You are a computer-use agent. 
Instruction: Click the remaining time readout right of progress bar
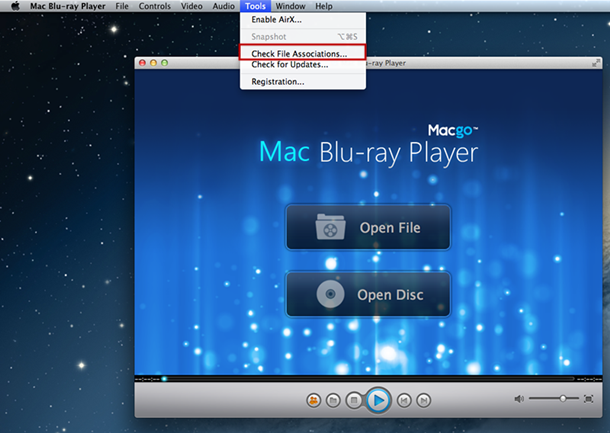[589, 379]
